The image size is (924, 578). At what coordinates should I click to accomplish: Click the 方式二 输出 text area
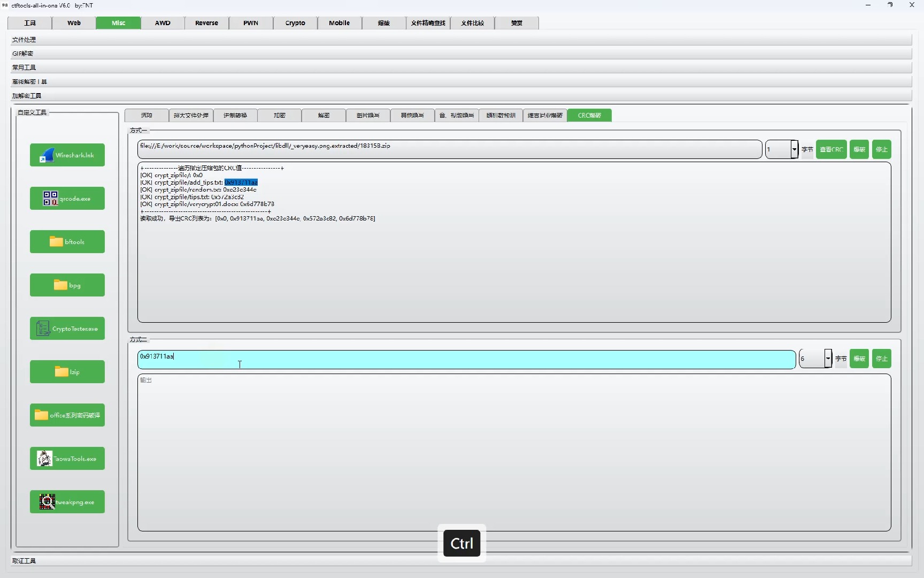coord(514,453)
